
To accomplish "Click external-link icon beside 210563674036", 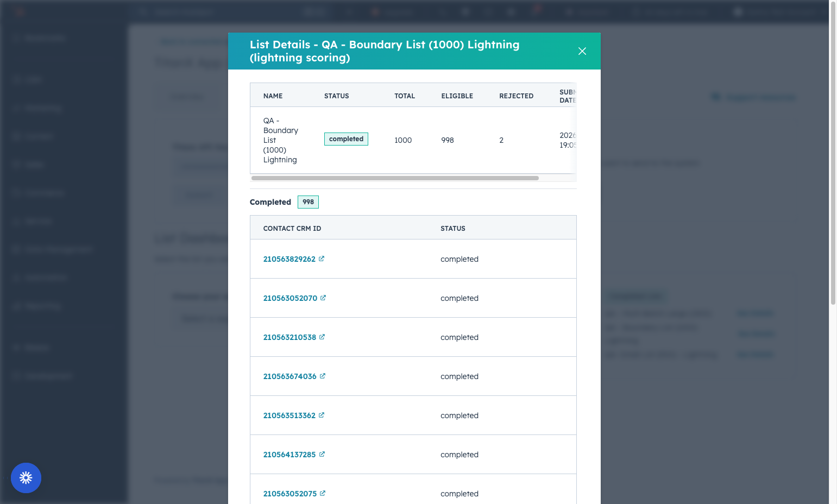I will (x=323, y=376).
